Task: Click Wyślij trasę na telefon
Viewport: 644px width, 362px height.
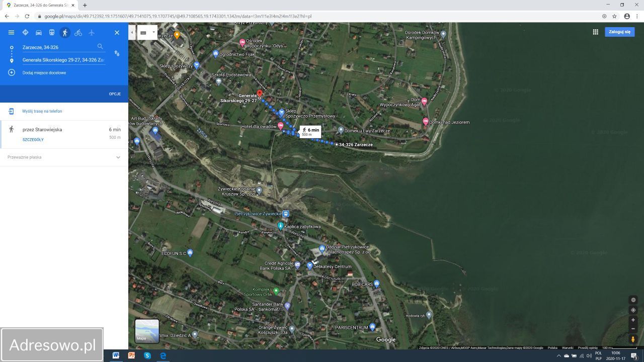Action: click(42, 111)
